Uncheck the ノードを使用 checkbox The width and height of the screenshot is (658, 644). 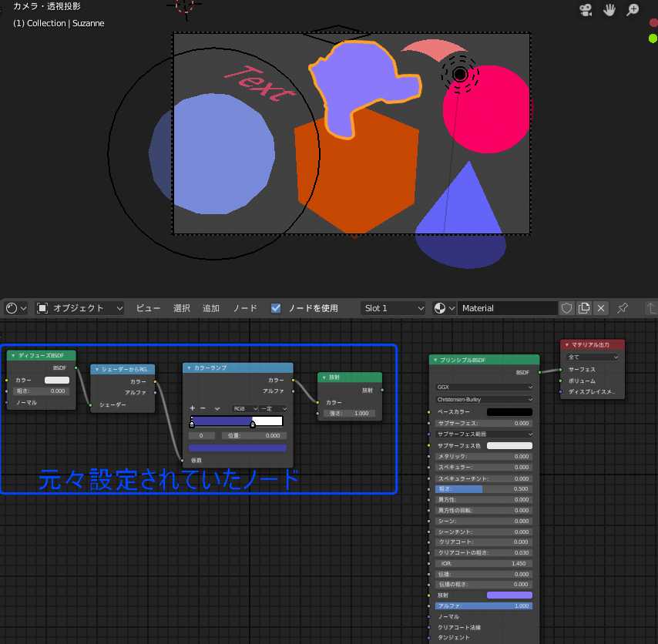[x=276, y=308]
